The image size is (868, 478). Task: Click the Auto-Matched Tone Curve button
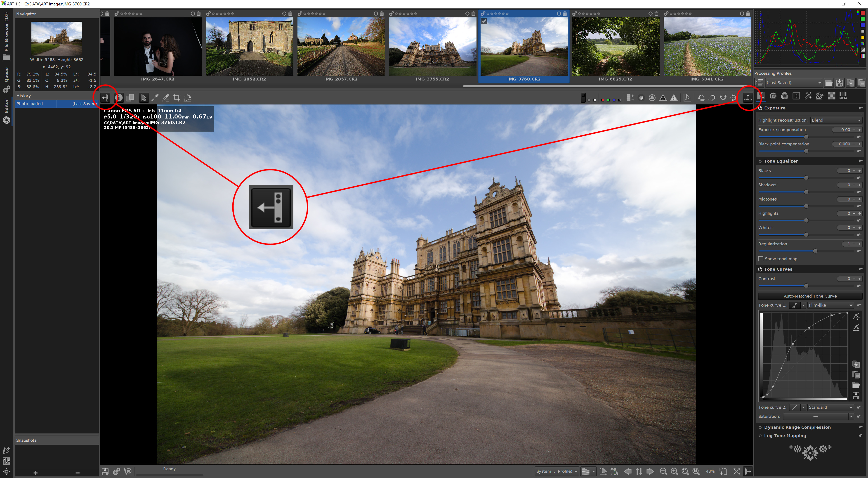(810, 296)
